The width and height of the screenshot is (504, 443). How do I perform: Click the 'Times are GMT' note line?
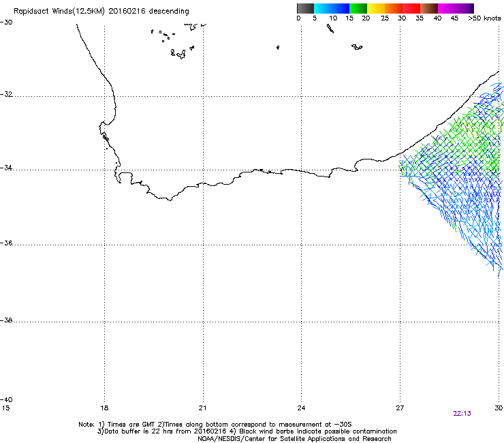pyautogui.click(x=215, y=425)
